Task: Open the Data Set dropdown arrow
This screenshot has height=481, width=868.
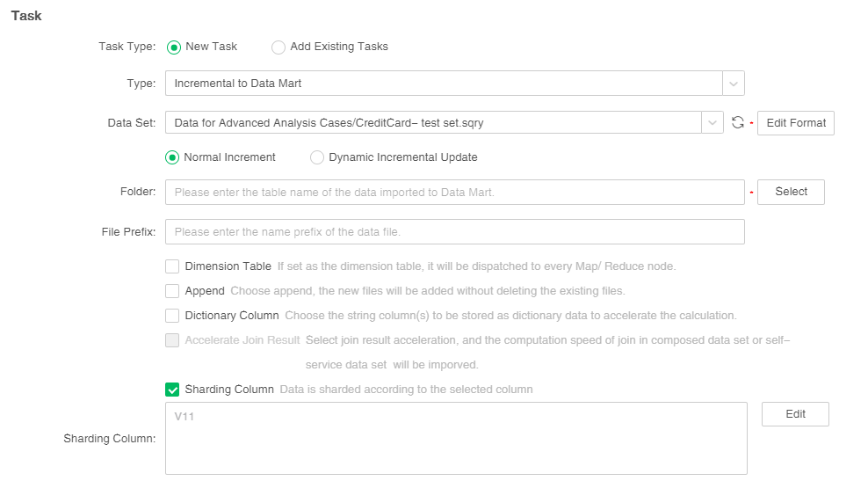Action: pos(712,123)
